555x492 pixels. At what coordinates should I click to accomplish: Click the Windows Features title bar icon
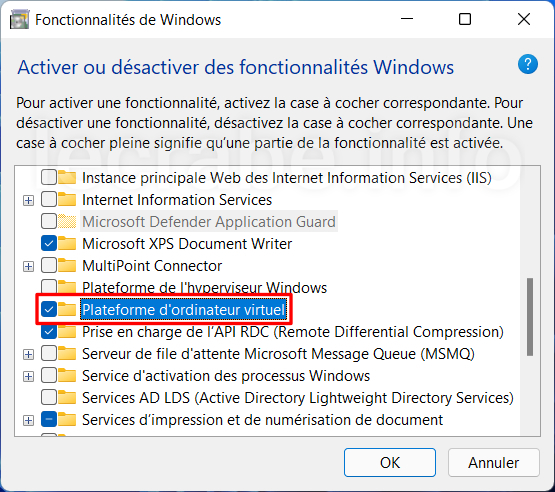tap(19, 19)
